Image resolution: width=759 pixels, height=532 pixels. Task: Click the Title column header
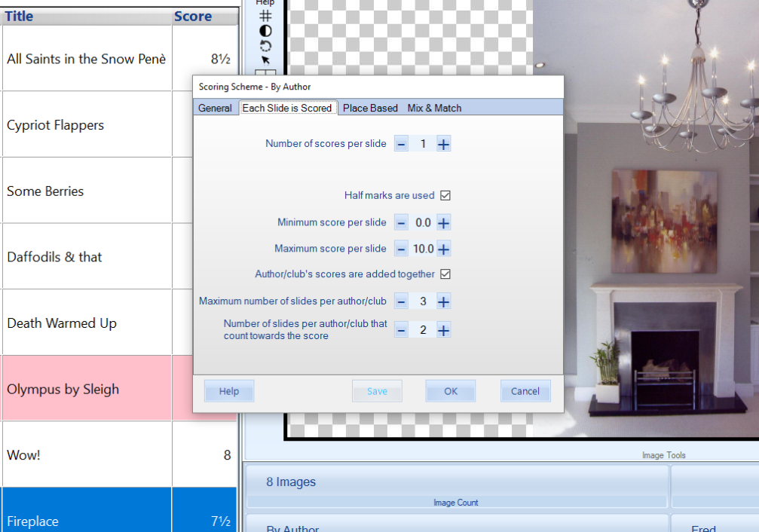point(87,17)
